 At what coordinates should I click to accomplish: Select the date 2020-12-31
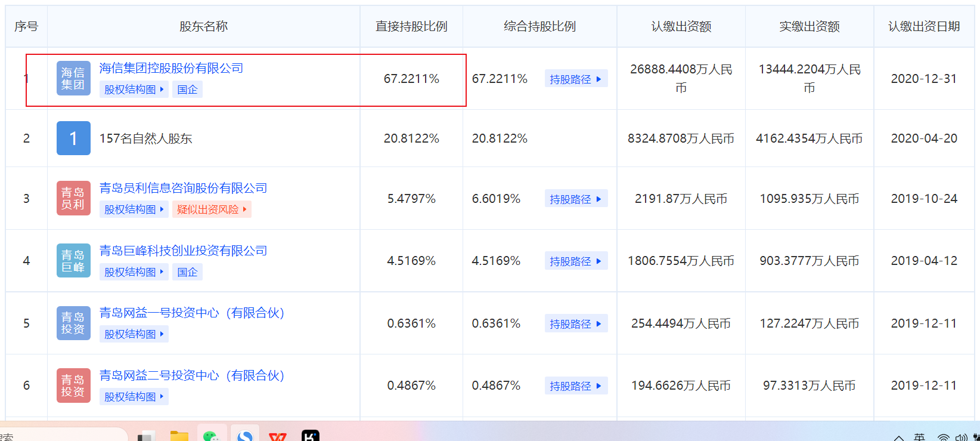924,79
